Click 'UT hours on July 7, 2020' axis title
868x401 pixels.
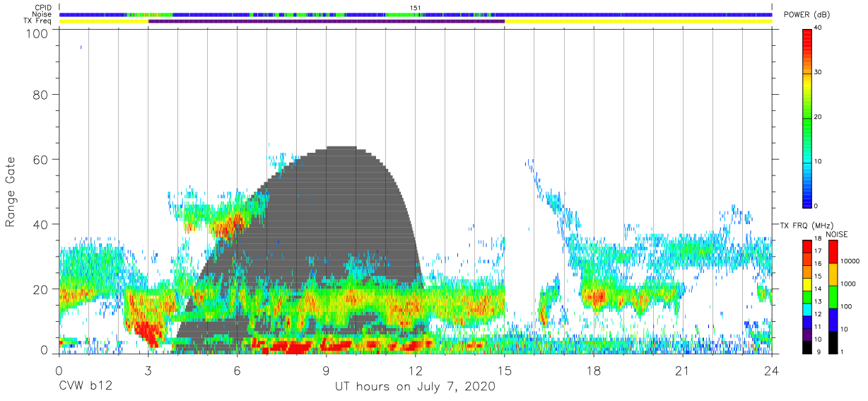pos(415,387)
